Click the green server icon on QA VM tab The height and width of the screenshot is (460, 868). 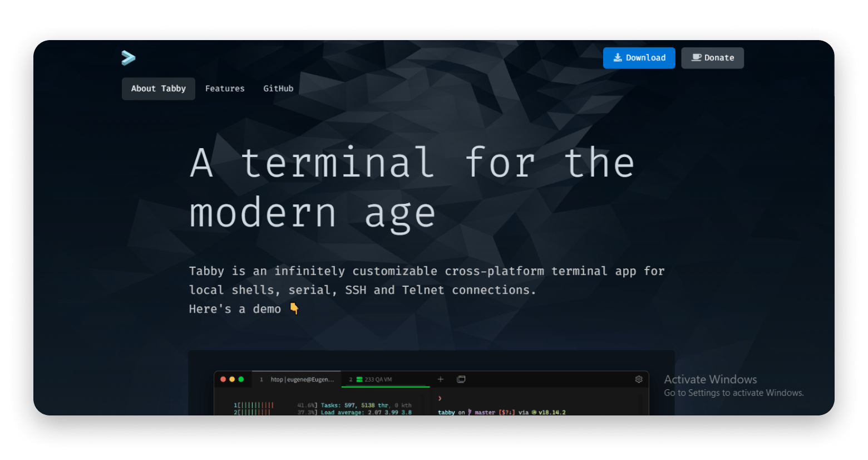click(x=359, y=379)
